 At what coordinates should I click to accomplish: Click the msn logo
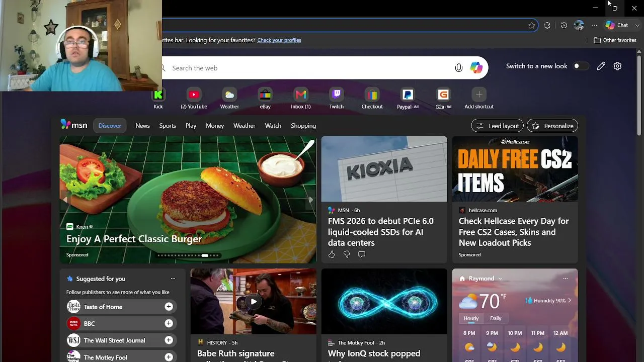[x=74, y=125]
